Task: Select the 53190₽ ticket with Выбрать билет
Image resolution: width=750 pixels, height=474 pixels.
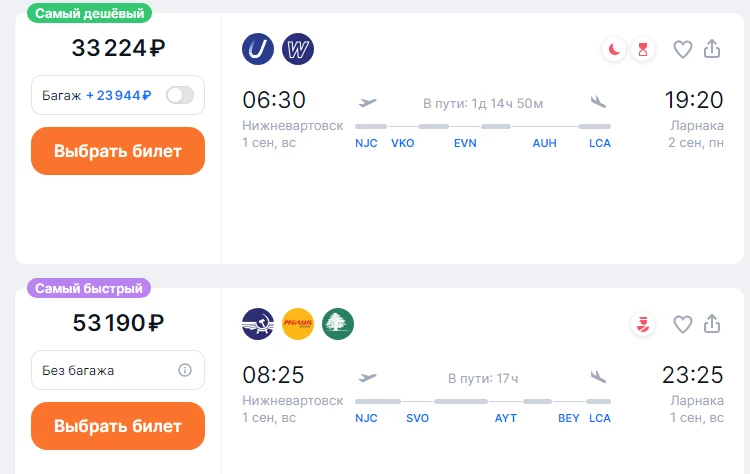Action: tap(118, 426)
